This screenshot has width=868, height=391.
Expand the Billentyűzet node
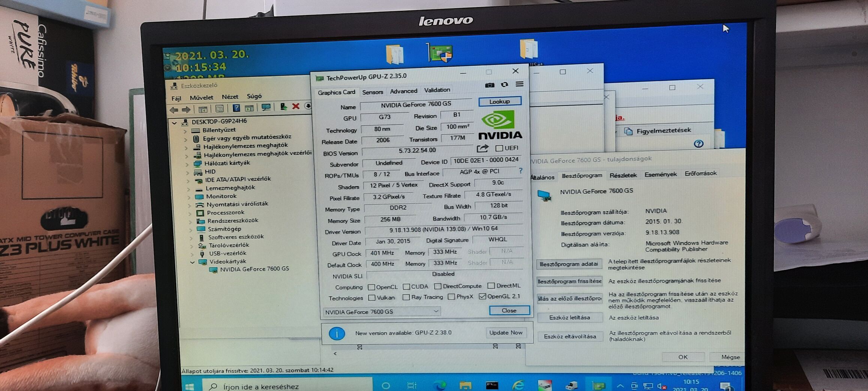185,131
